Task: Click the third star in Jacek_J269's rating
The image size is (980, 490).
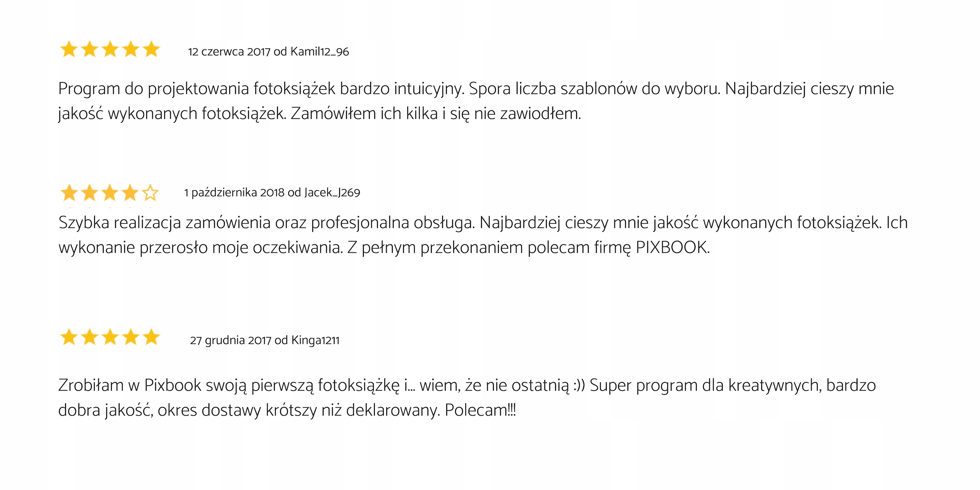Action: click(x=110, y=193)
